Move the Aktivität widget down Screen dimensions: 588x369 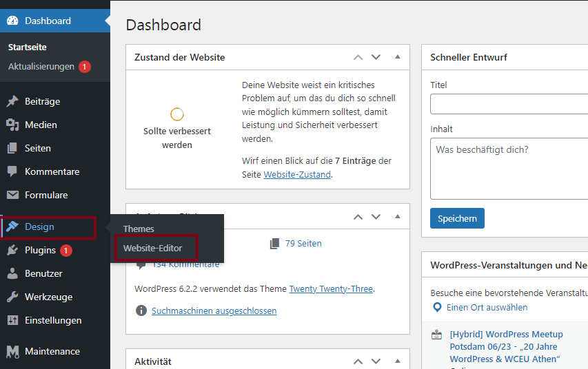tap(376, 361)
